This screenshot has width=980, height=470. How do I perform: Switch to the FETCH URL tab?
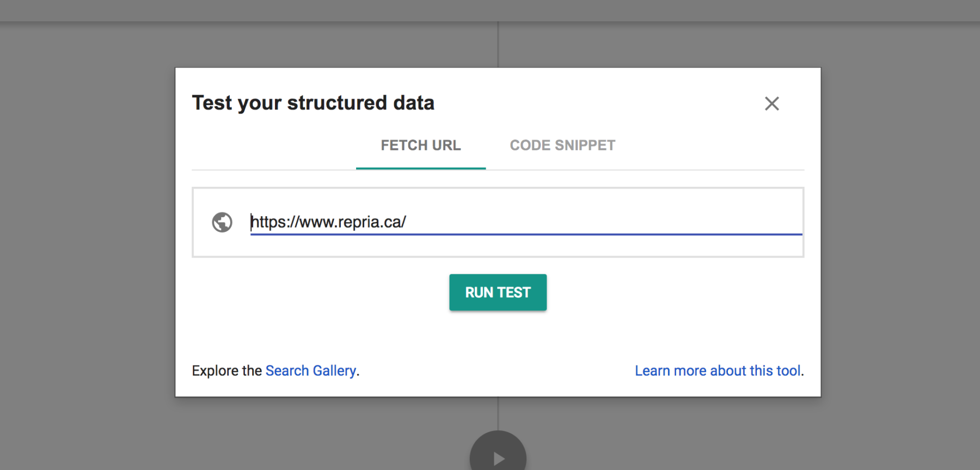point(421,145)
